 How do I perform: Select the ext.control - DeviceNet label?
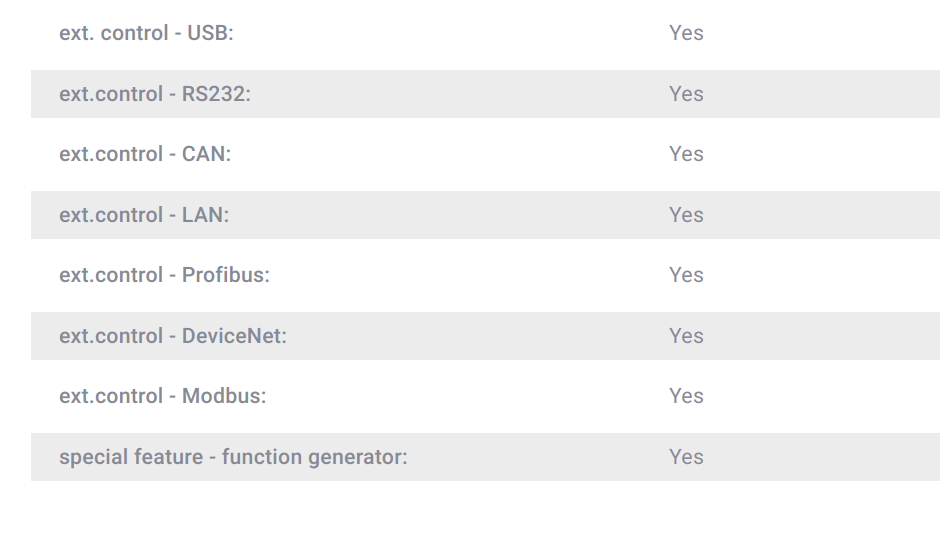[173, 336]
